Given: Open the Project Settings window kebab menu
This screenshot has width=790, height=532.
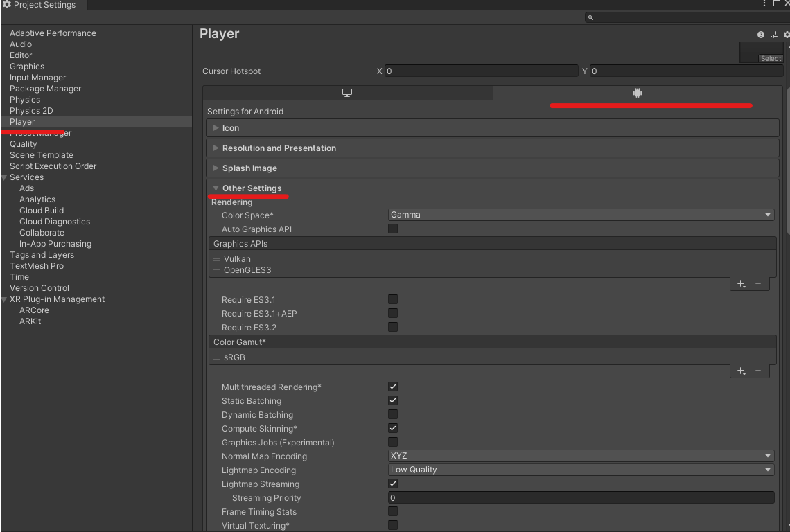Looking at the screenshot, I should pyautogui.click(x=764, y=3).
